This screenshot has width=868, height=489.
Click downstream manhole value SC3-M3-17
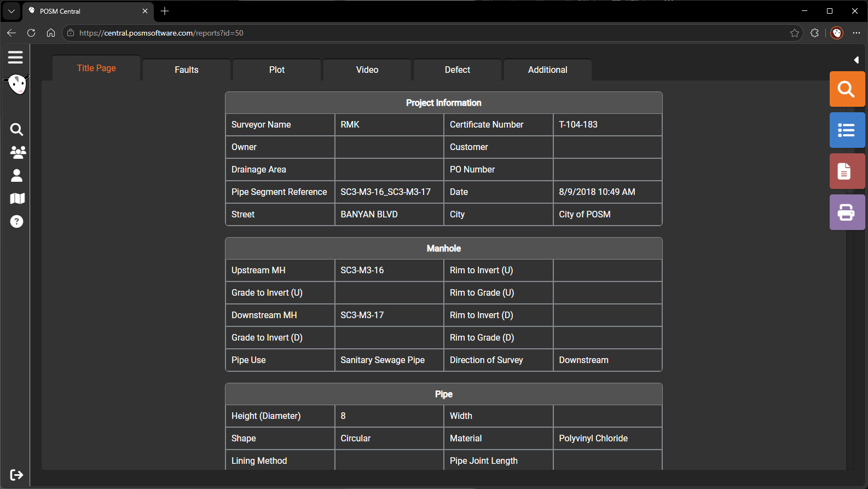point(362,315)
